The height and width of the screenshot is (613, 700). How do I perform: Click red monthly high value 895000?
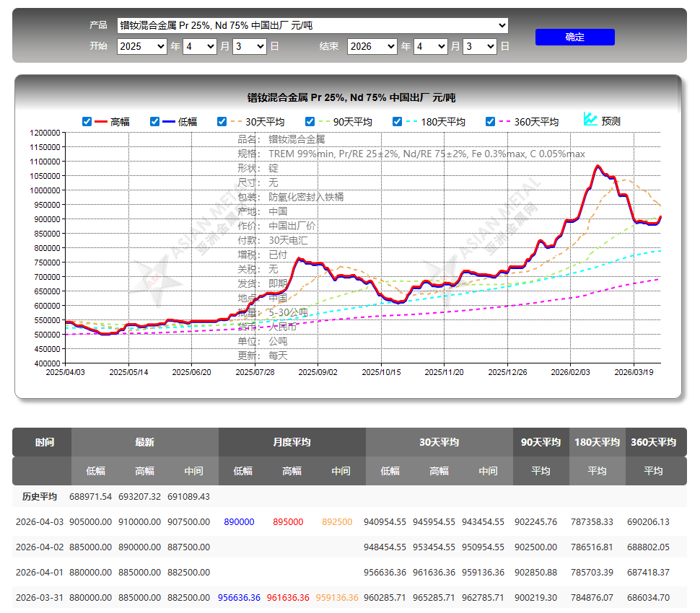coord(288,522)
